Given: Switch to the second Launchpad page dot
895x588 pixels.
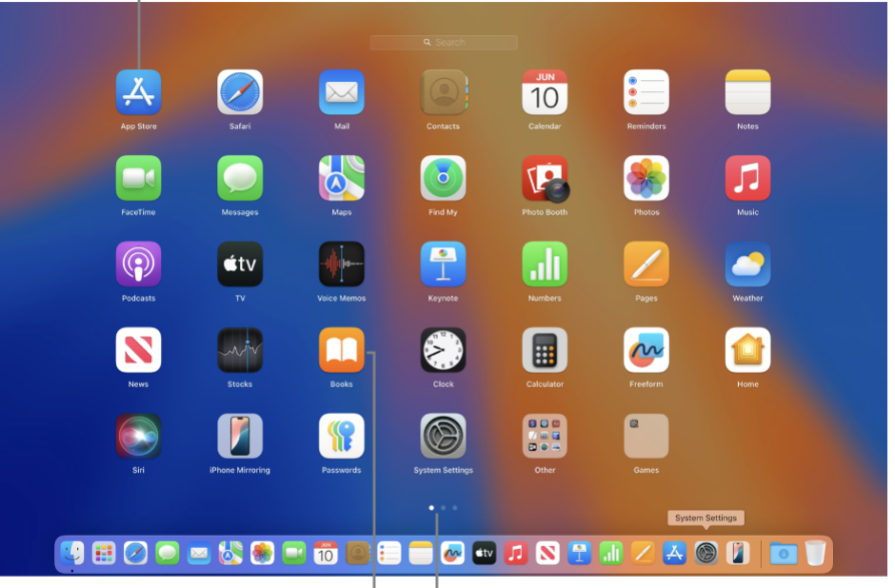Looking at the screenshot, I should click(444, 508).
